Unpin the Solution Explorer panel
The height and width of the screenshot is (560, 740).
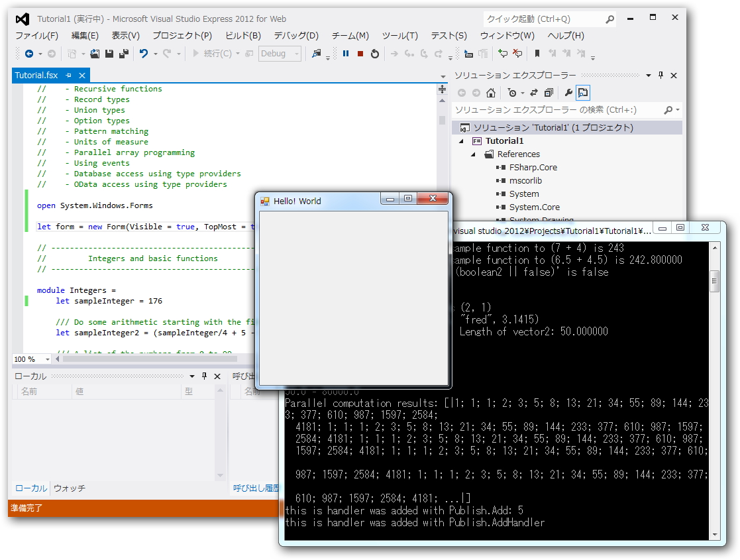661,75
